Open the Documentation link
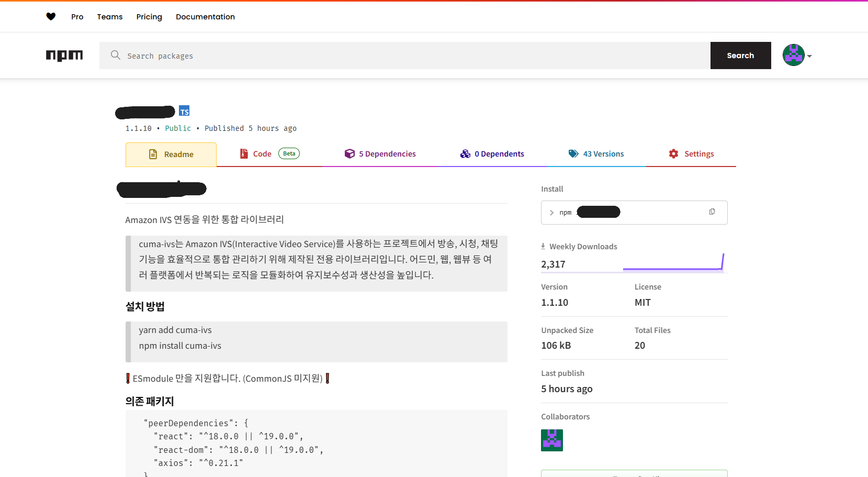This screenshot has width=868, height=477. tap(205, 17)
